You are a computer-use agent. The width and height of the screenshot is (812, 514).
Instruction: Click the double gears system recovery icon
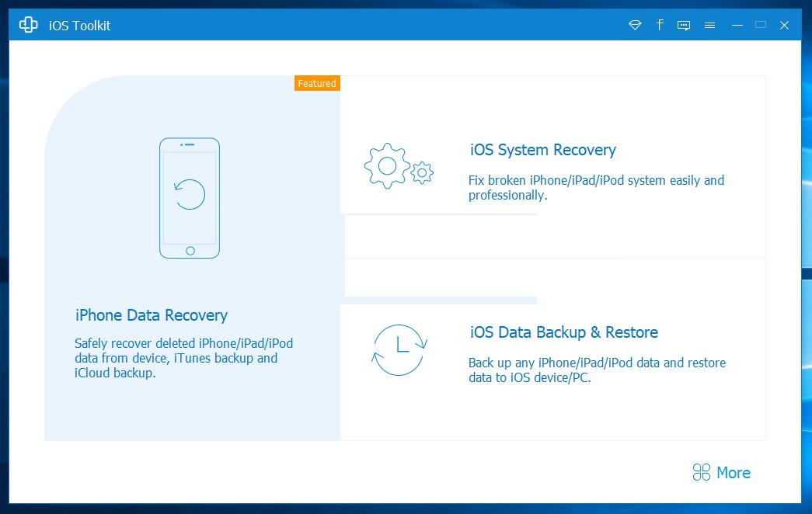(x=398, y=166)
